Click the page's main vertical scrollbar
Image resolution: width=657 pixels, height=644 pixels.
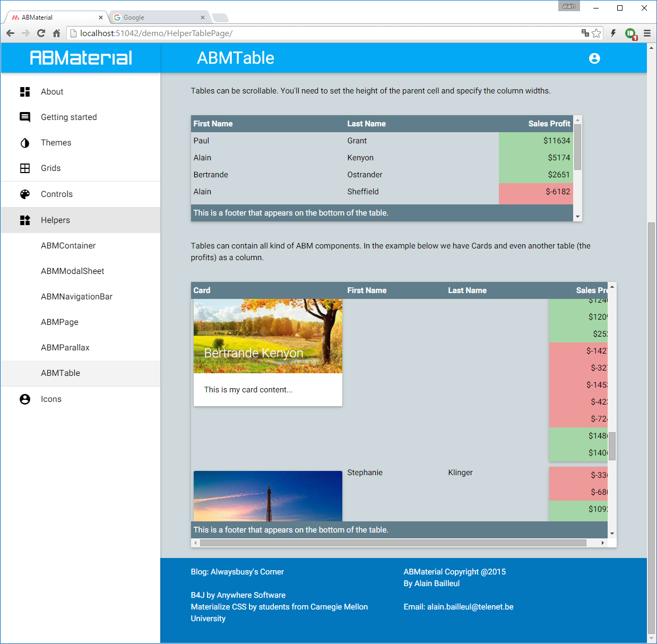coord(651,428)
